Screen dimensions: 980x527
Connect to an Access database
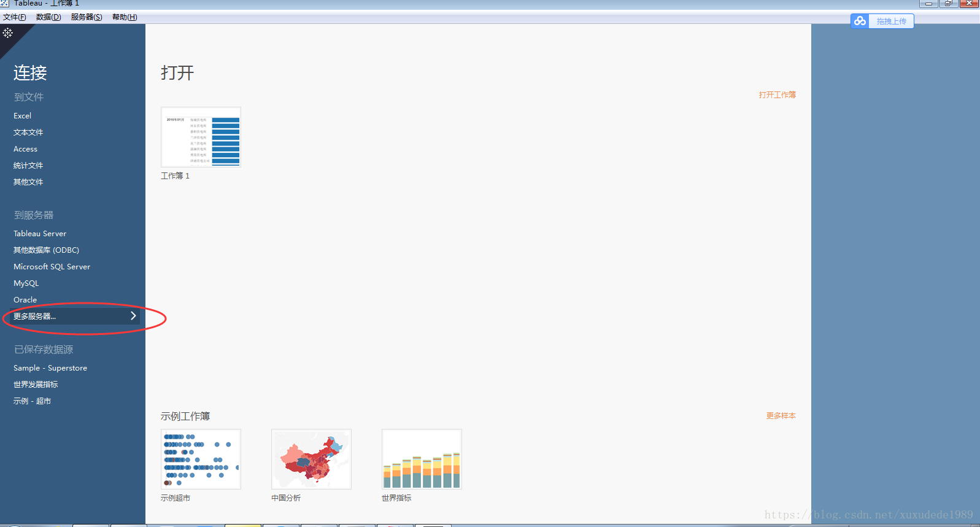pos(26,149)
